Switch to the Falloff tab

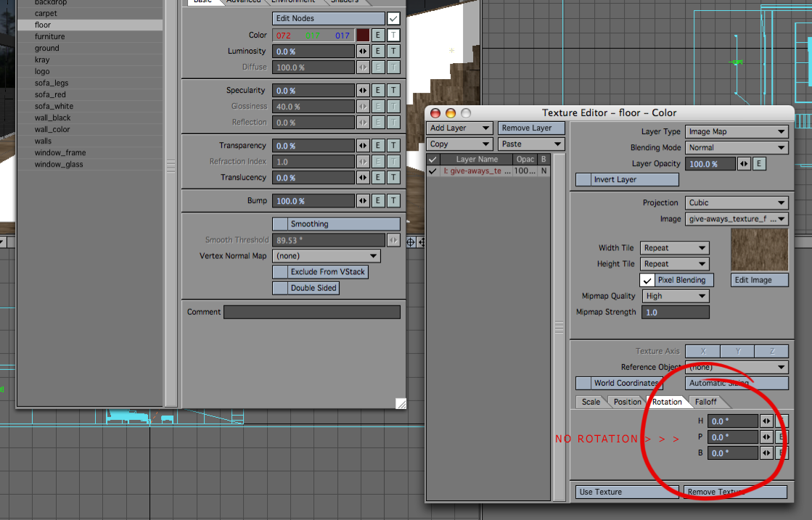click(706, 402)
